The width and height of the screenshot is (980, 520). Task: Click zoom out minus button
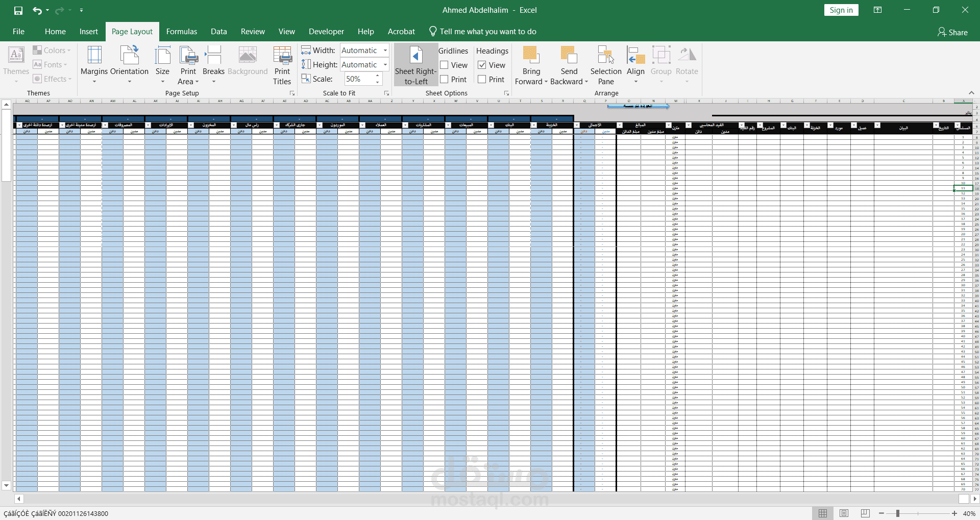(881, 513)
